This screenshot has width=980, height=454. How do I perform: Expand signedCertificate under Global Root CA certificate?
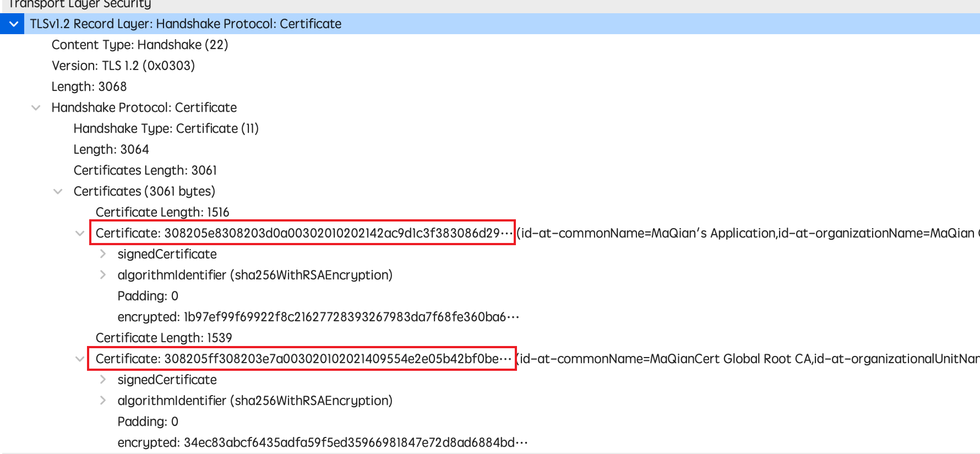pos(103,380)
